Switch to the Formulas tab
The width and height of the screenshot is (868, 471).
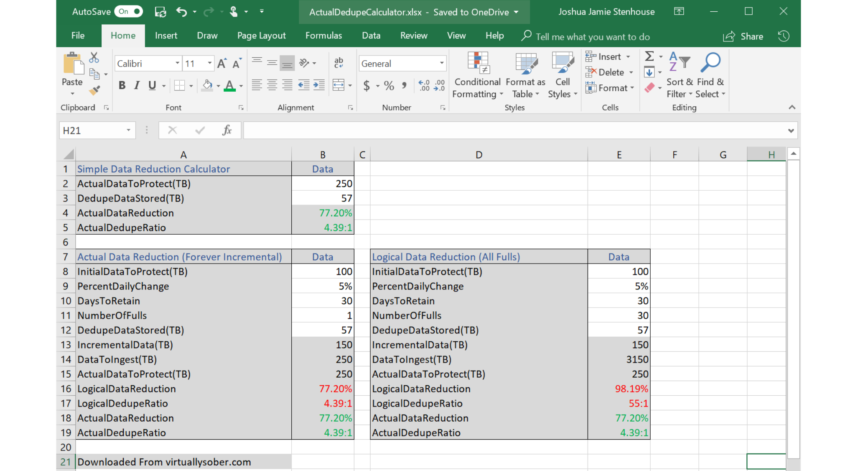(323, 36)
